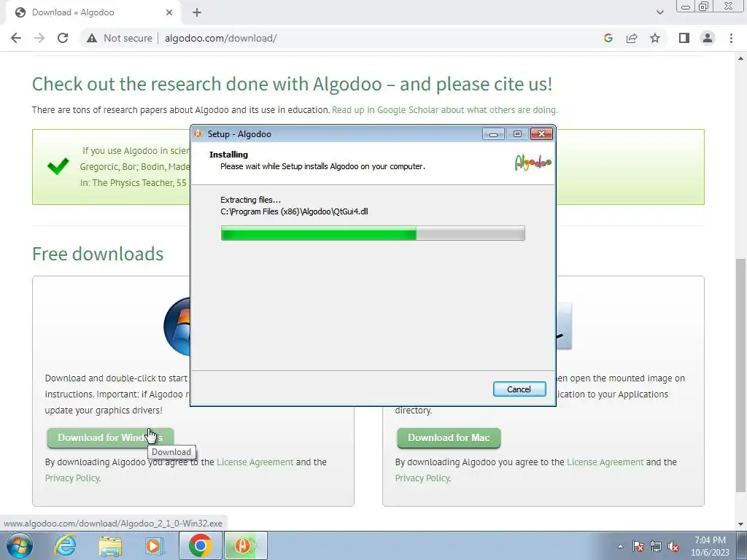The width and height of the screenshot is (747, 560).
Task: Open the Windows Start menu
Action: click(19, 545)
